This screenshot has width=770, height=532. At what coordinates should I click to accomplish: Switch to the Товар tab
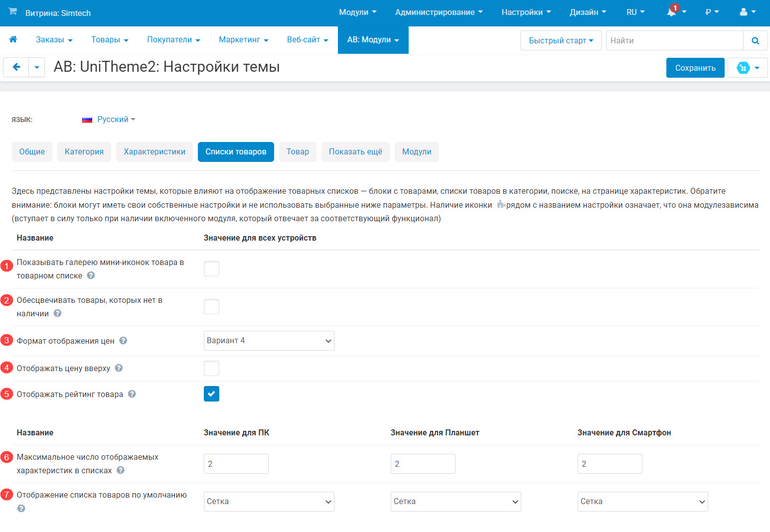coord(298,152)
